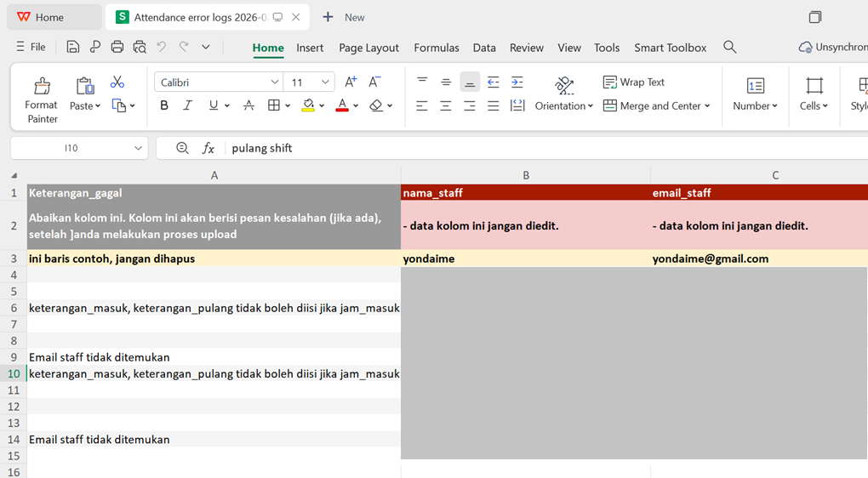The image size is (868, 478).
Task: Open the Calibri font name dropdown
Action: pos(275,83)
